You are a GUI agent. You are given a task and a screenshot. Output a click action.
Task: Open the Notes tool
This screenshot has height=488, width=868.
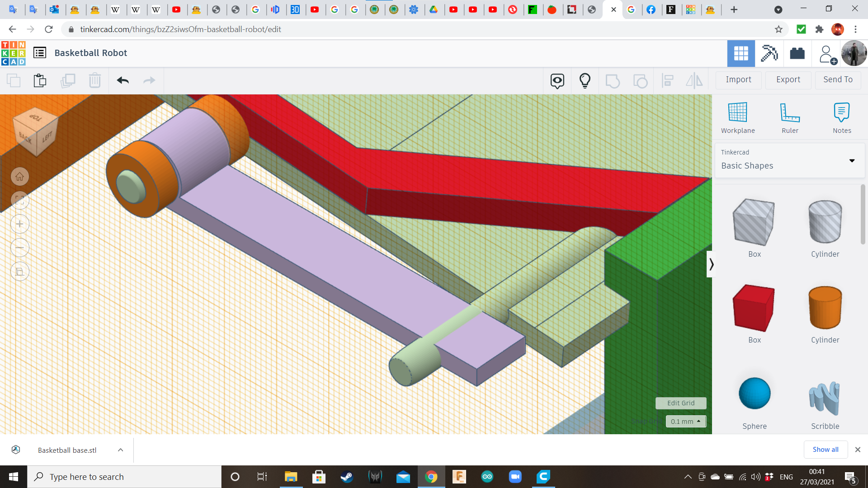tap(841, 113)
